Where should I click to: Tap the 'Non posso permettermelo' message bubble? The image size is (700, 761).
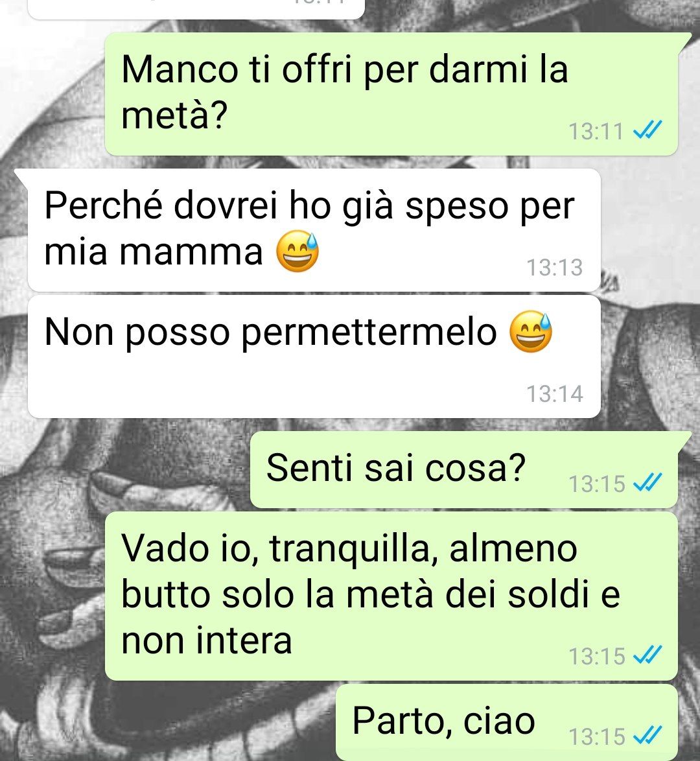(314, 357)
